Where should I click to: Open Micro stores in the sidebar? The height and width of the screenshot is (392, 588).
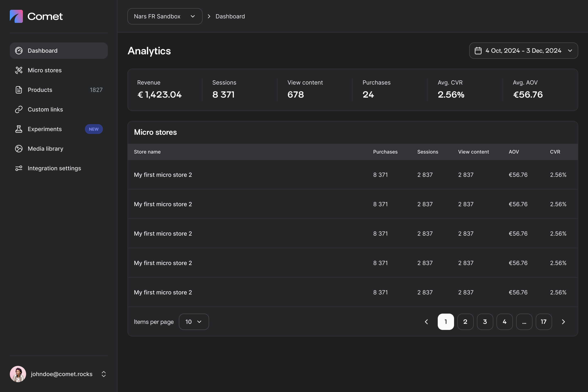click(x=59, y=70)
